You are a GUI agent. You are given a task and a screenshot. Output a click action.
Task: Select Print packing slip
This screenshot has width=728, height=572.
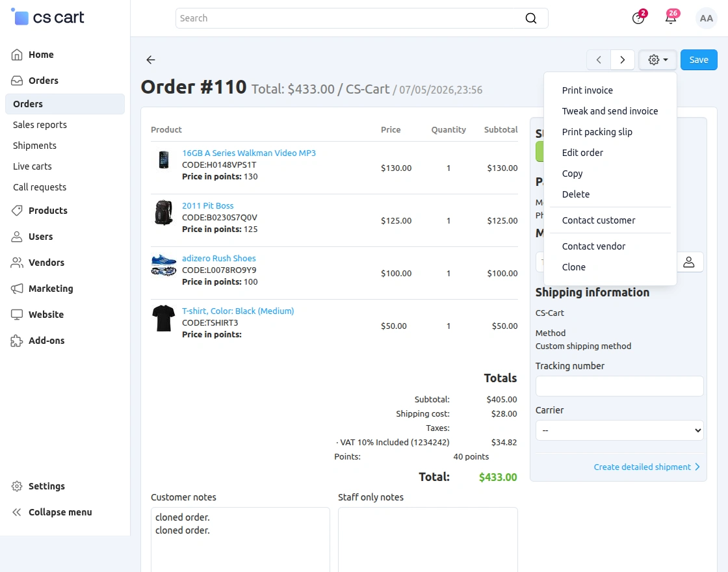click(x=597, y=133)
